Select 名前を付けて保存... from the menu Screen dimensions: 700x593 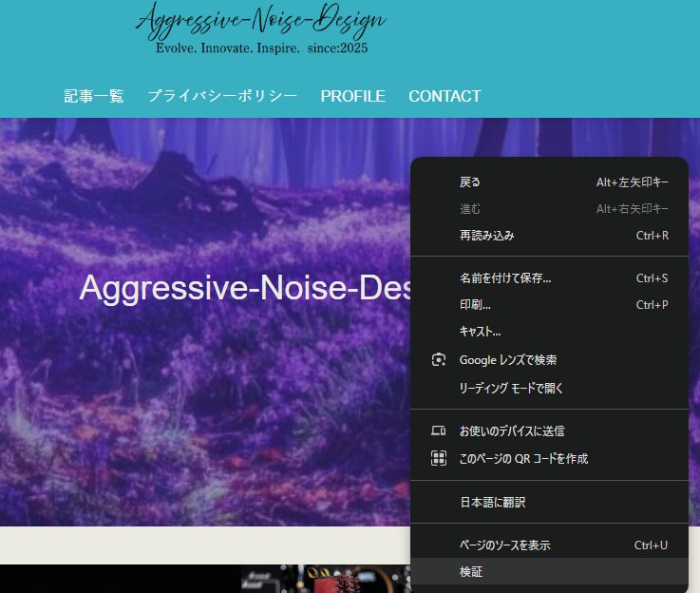coord(504,278)
